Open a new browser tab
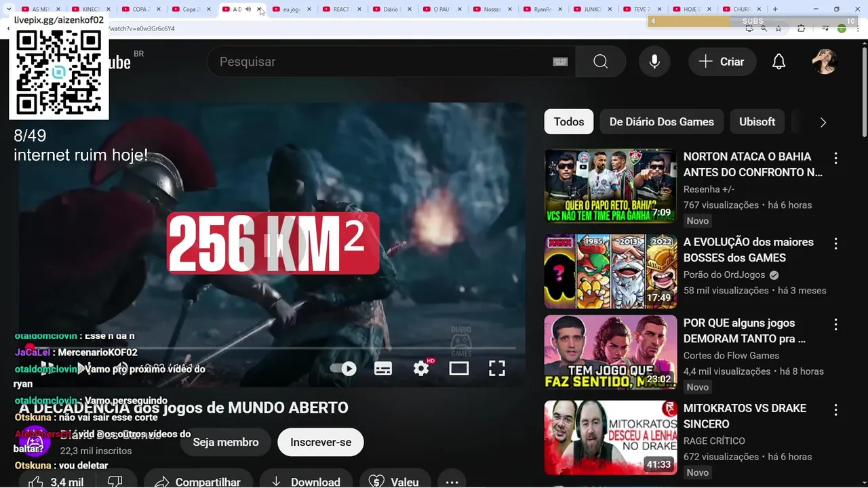868x488 pixels. click(775, 9)
